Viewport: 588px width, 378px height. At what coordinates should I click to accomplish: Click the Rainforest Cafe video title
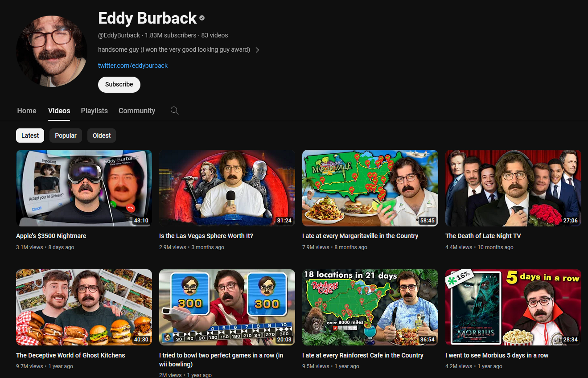363,355
